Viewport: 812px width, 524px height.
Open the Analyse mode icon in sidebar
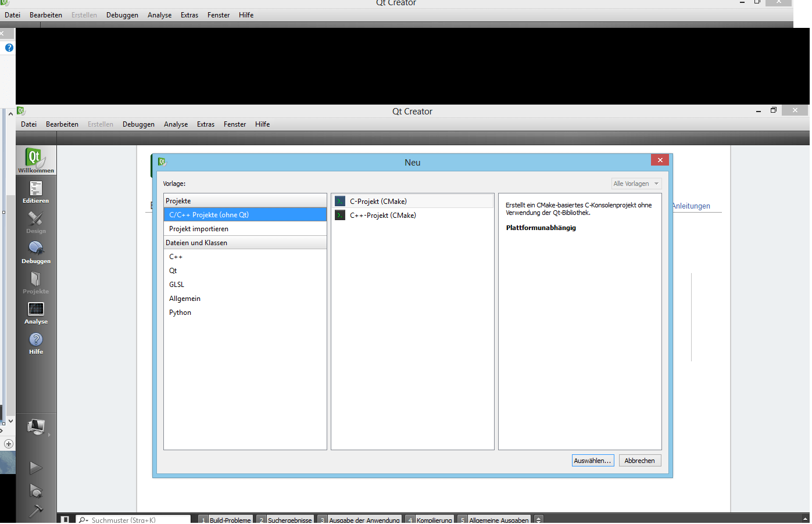[x=36, y=313]
